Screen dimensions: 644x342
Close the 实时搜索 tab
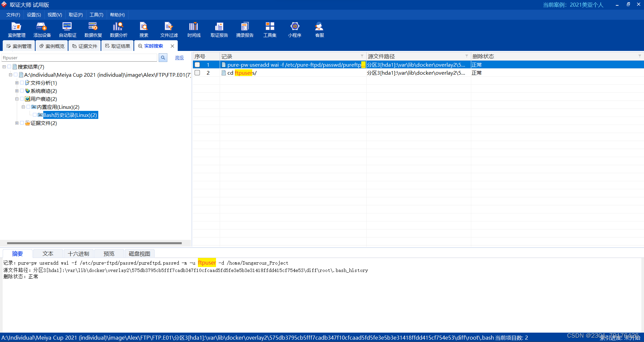point(172,46)
